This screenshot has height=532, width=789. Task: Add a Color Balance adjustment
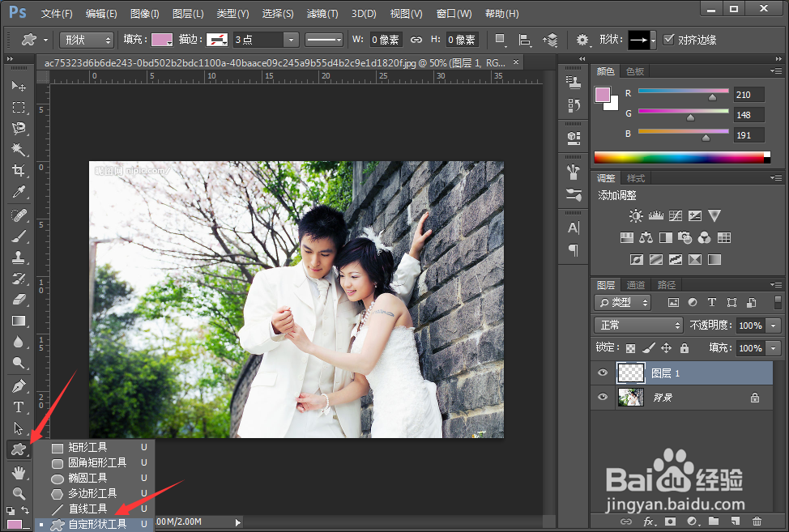coord(646,237)
